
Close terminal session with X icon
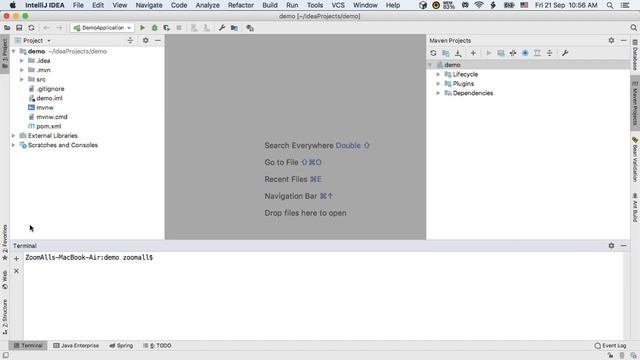[16, 271]
